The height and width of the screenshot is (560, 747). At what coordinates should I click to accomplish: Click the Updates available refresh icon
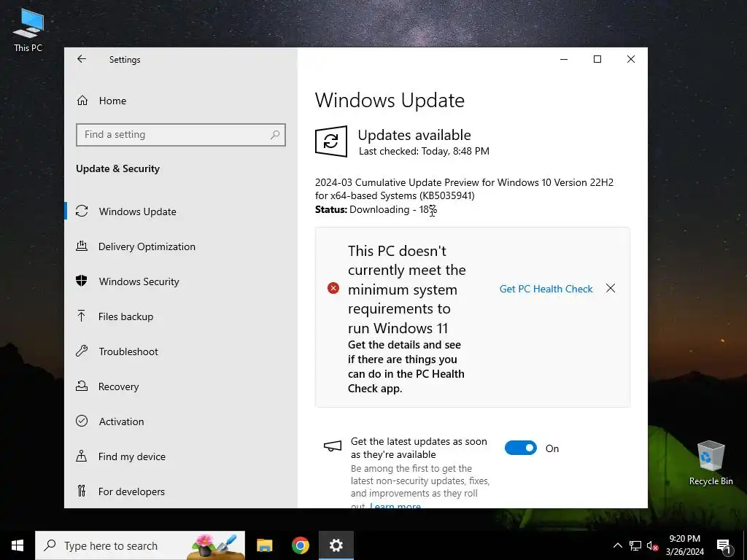coord(331,141)
